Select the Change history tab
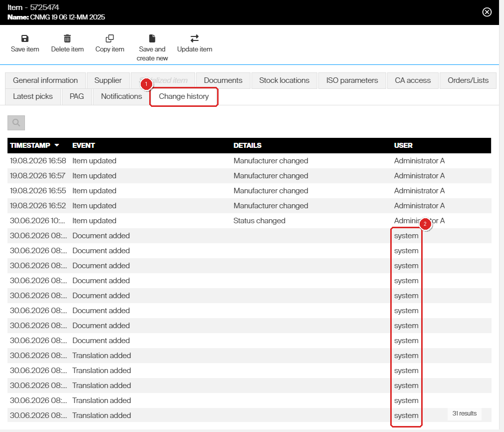The width and height of the screenshot is (504, 432). point(184,96)
